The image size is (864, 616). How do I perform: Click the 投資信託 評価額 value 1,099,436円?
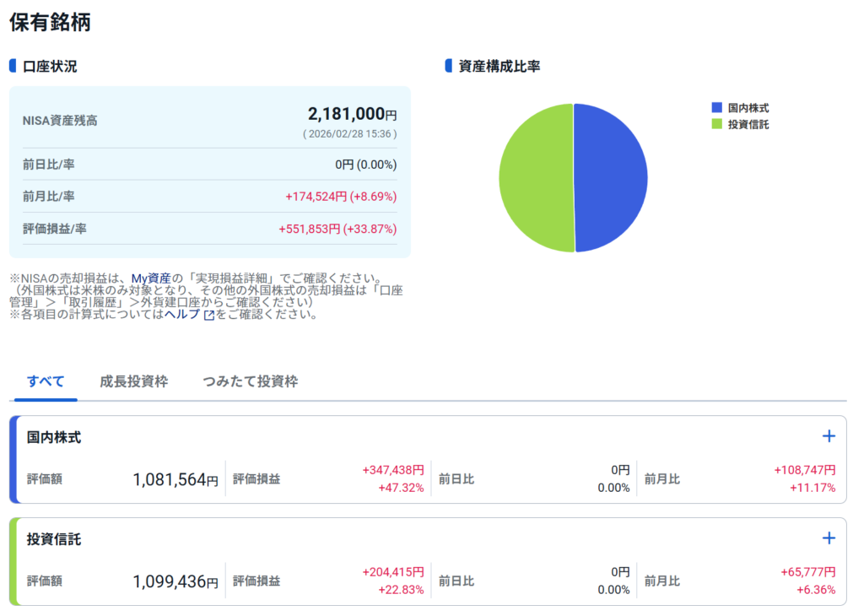click(175, 582)
